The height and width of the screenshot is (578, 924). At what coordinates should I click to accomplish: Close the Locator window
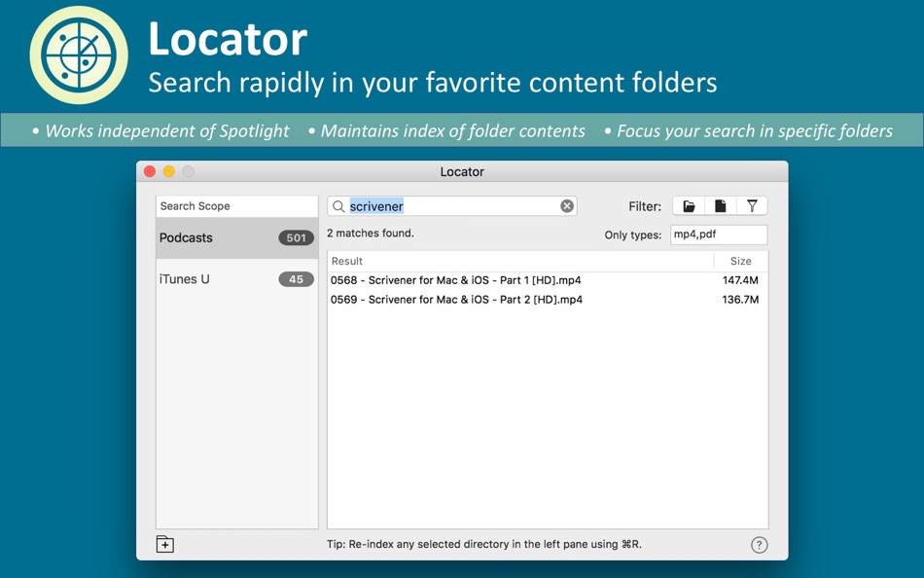coord(150,171)
